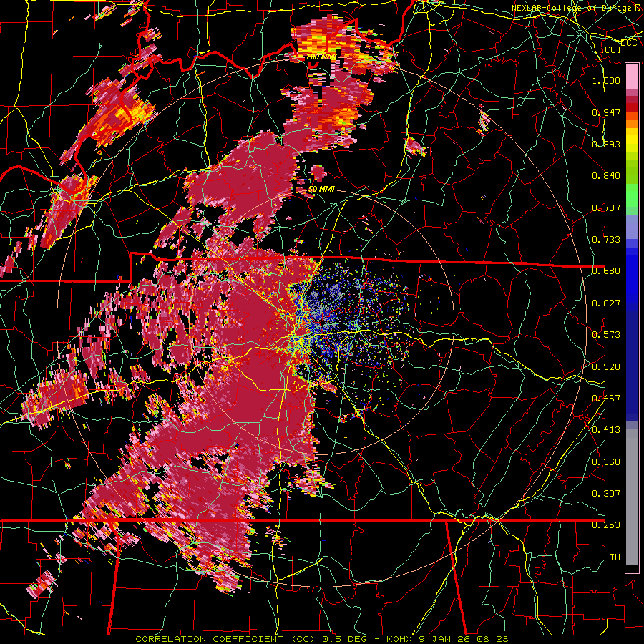Click the 0.413 scale label
This screenshot has width=644, height=644.
[x=606, y=430]
